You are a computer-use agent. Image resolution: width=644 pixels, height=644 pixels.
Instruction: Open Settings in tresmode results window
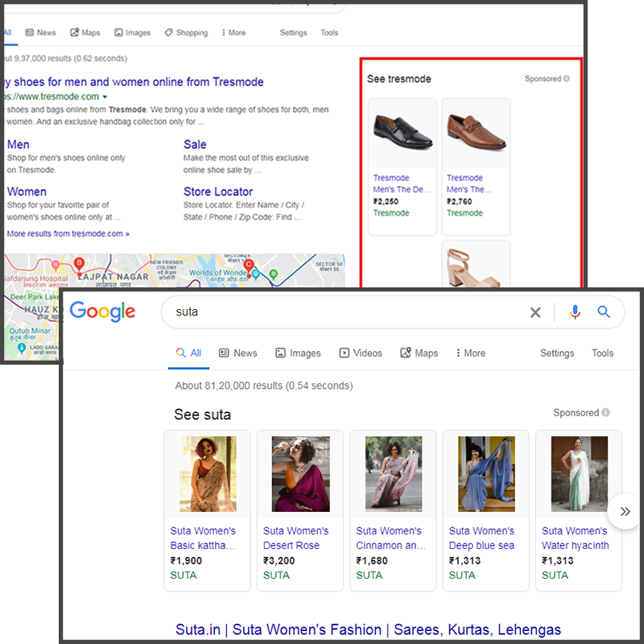pyautogui.click(x=293, y=32)
